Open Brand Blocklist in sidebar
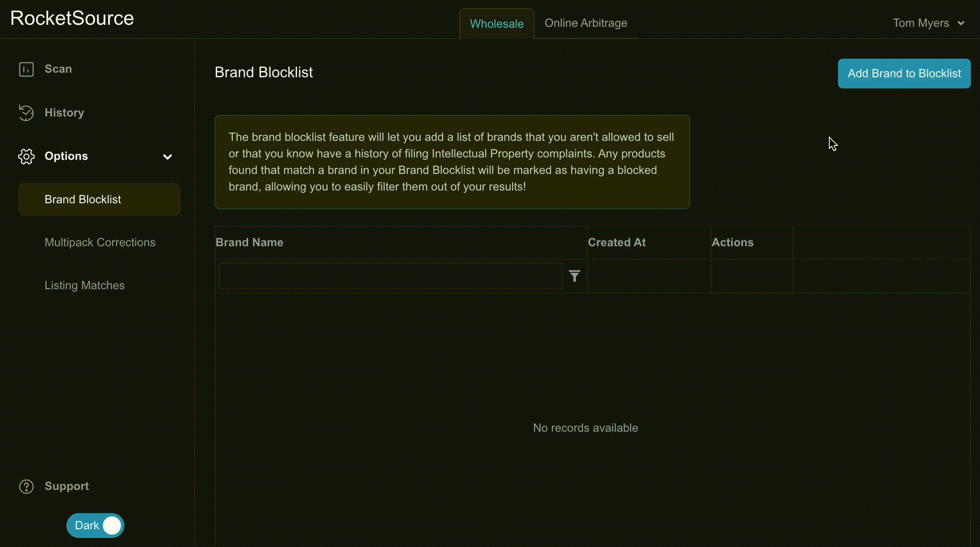 click(x=99, y=200)
